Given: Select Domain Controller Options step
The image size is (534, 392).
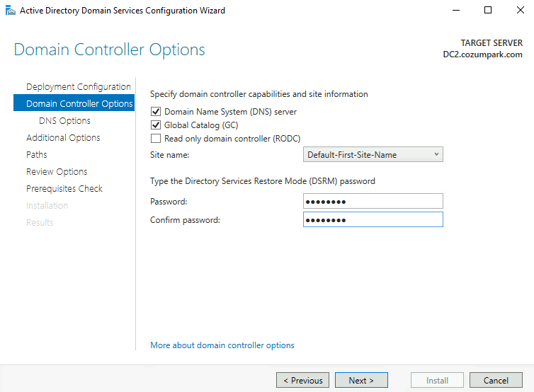Looking at the screenshot, I should (74, 103).
